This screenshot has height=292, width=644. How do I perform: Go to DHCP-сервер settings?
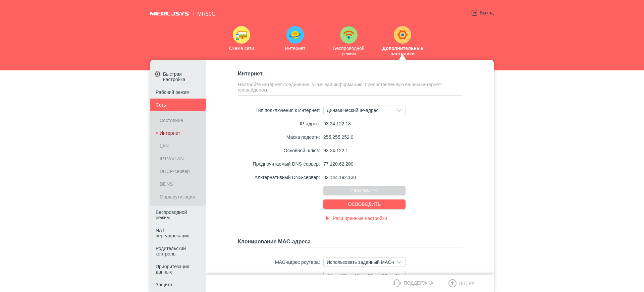pos(175,171)
